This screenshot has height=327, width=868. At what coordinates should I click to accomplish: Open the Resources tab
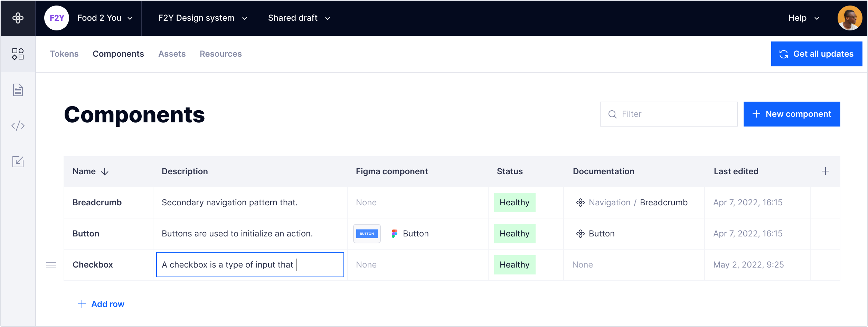221,54
